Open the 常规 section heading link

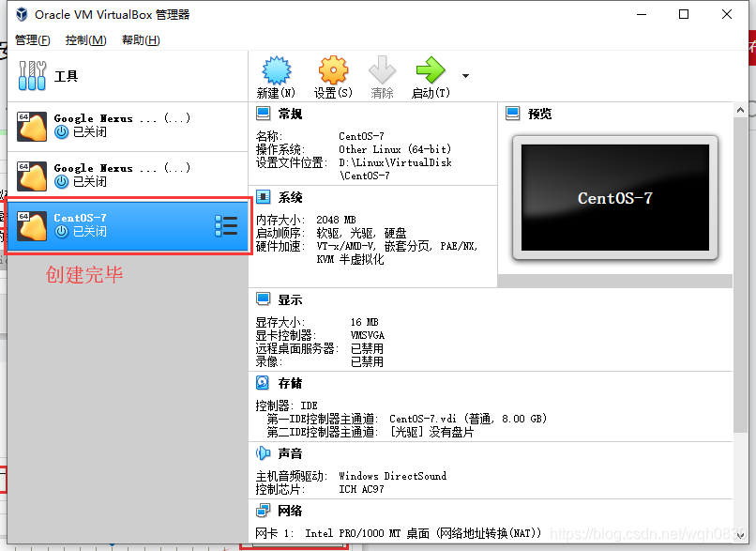(x=290, y=114)
